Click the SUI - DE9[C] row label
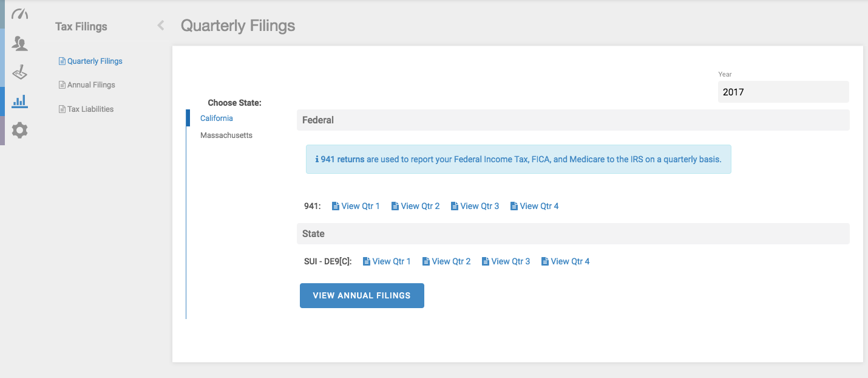This screenshot has height=378, width=868. (x=328, y=261)
